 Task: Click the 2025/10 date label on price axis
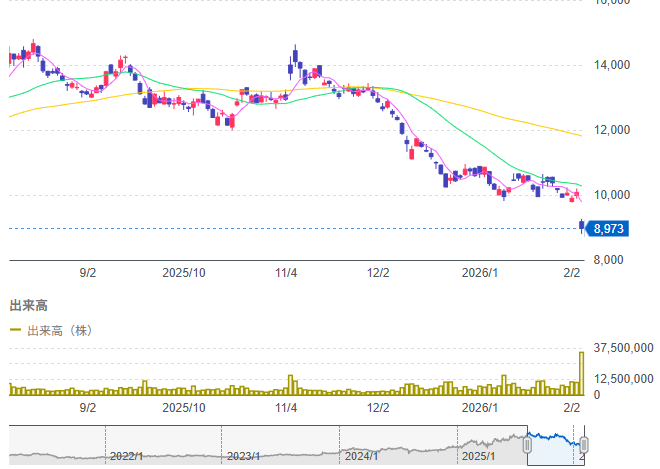[x=183, y=271]
